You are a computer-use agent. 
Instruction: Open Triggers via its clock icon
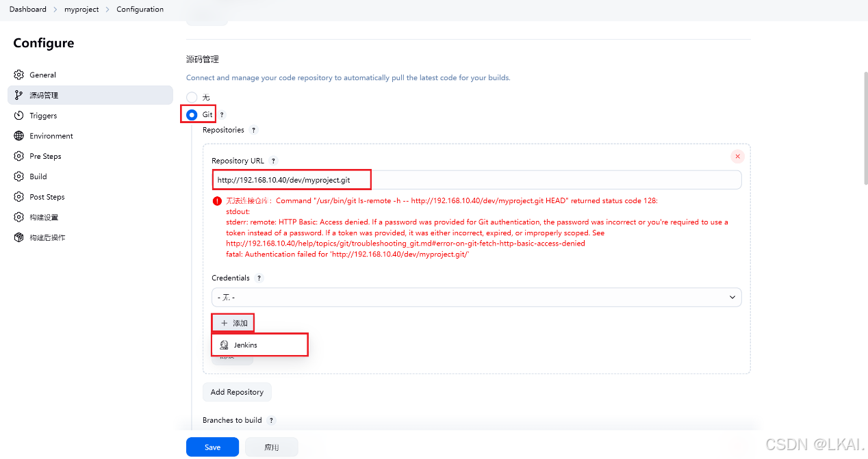(18, 116)
